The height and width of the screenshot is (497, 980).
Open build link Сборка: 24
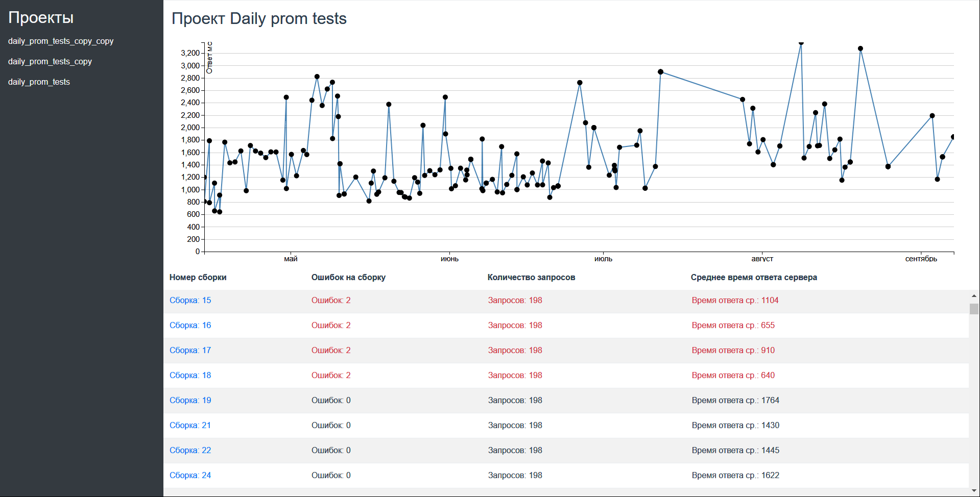(190, 475)
